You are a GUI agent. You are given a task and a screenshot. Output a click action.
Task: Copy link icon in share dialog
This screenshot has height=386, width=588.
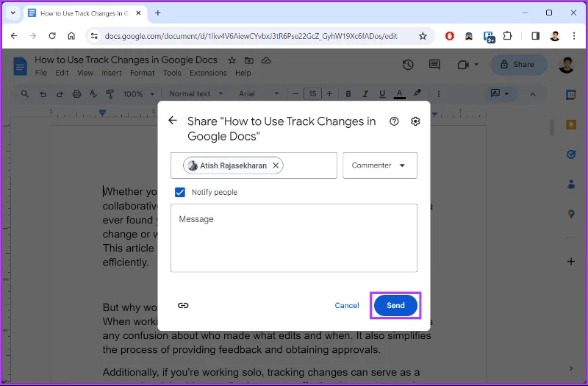[x=183, y=305]
